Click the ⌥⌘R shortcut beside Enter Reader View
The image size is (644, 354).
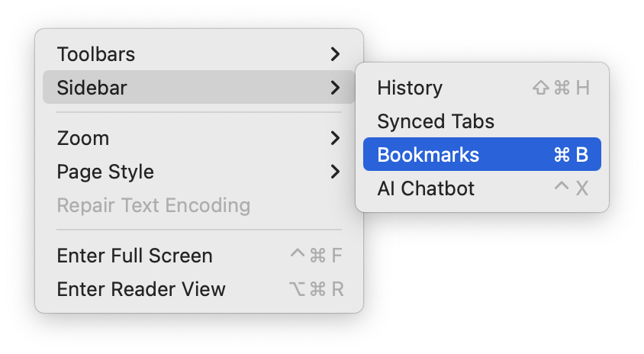(316, 289)
